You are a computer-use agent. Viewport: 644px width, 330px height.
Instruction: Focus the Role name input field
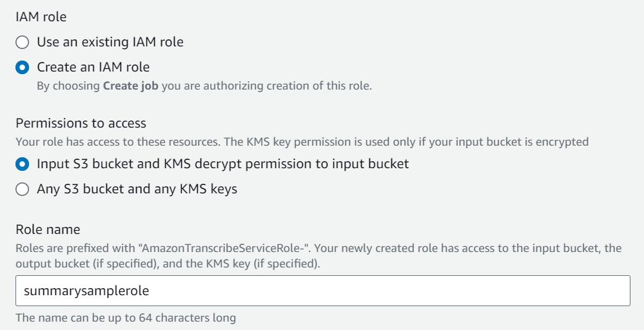(322, 291)
